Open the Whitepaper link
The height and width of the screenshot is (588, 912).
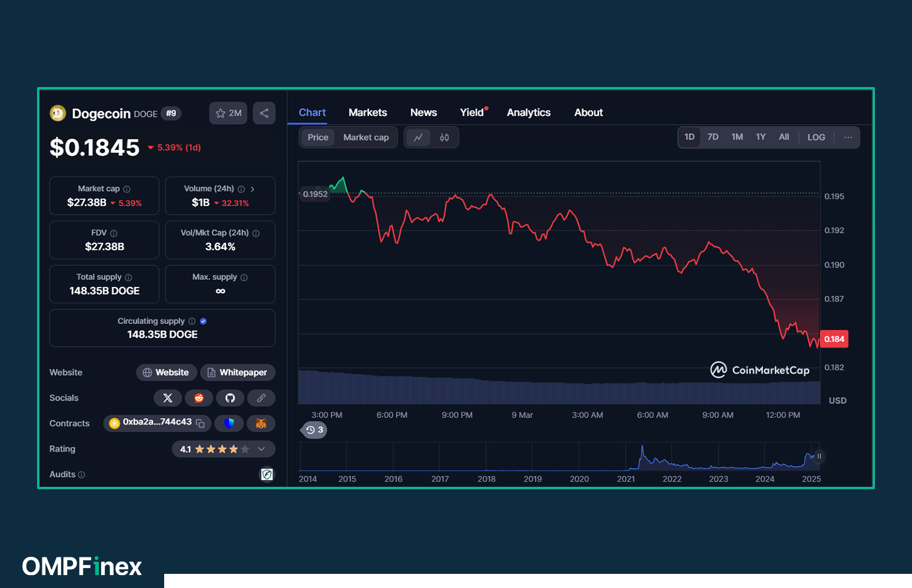click(238, 372)
